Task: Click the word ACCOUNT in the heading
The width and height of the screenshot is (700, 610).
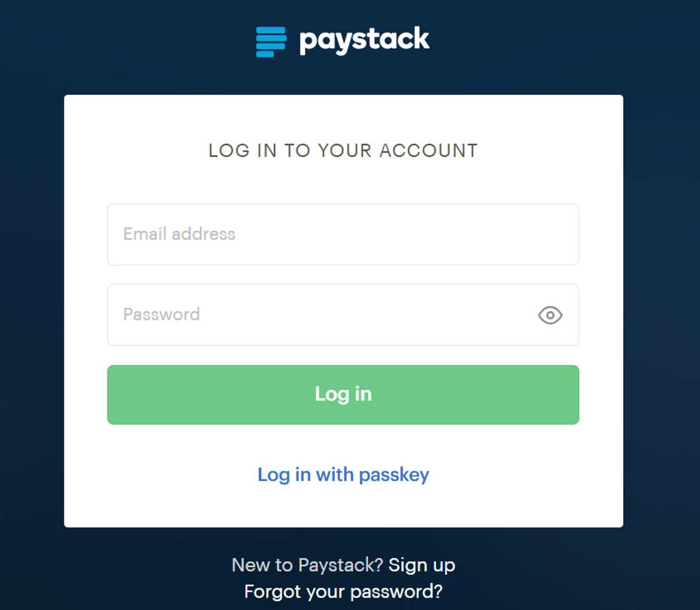Action: click(x=429, y=151)
